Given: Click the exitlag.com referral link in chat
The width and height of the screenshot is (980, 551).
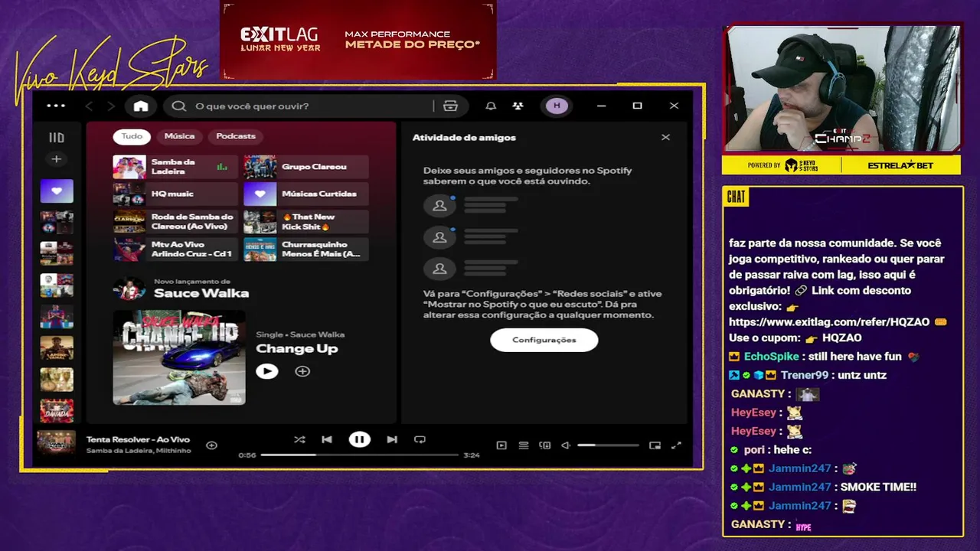Looking at the screenshot, I should tap(829, 322).
